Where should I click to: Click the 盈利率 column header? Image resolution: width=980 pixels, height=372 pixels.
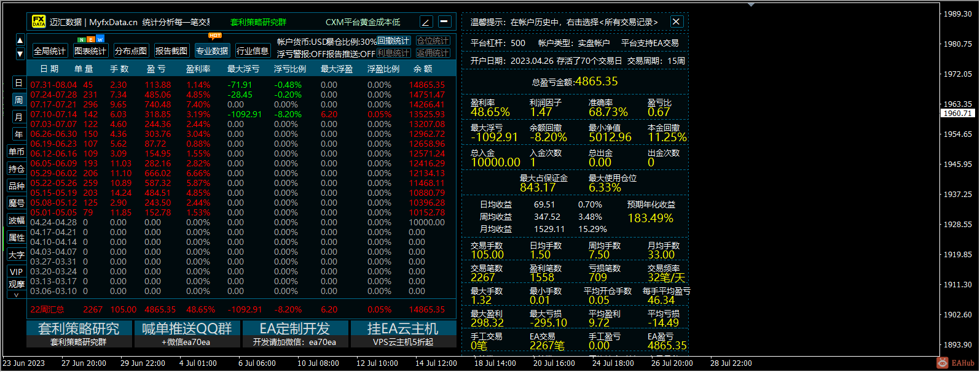(x=198, y=69)
